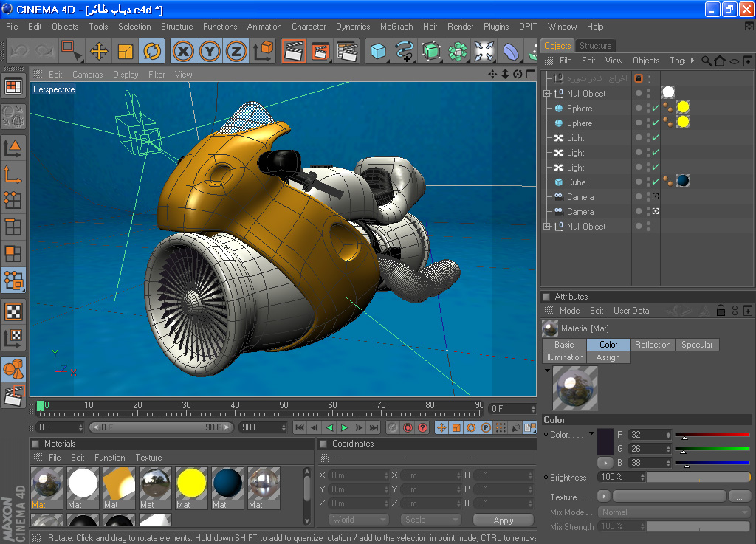
Task: Jump to the end of the animation
Action: (374, 427)
